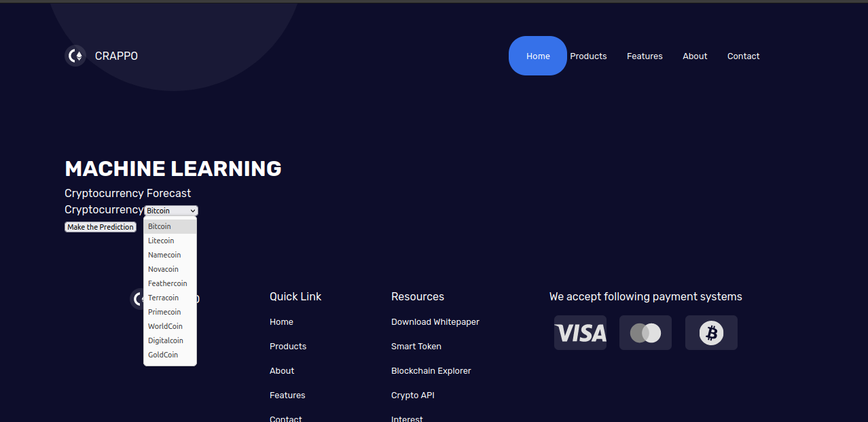
Task: Go to Features in top navigation
Action: coord(645,56)
